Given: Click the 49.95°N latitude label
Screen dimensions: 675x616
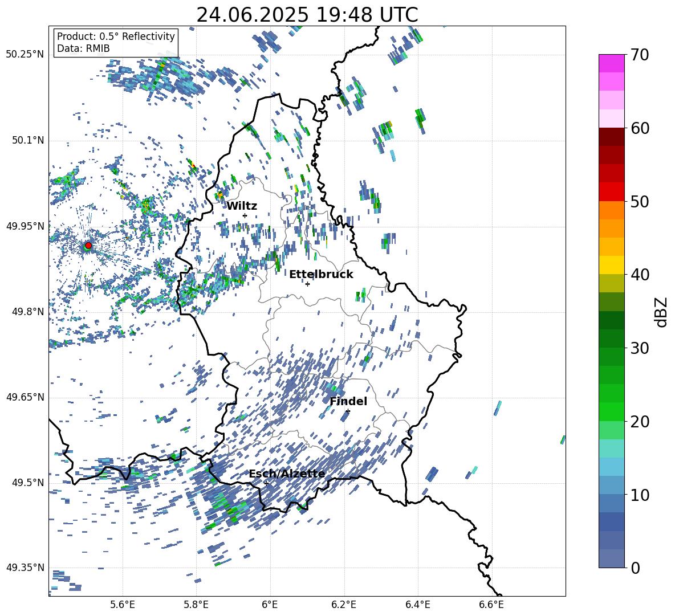Looking at the screenshot, I should 25,226.
